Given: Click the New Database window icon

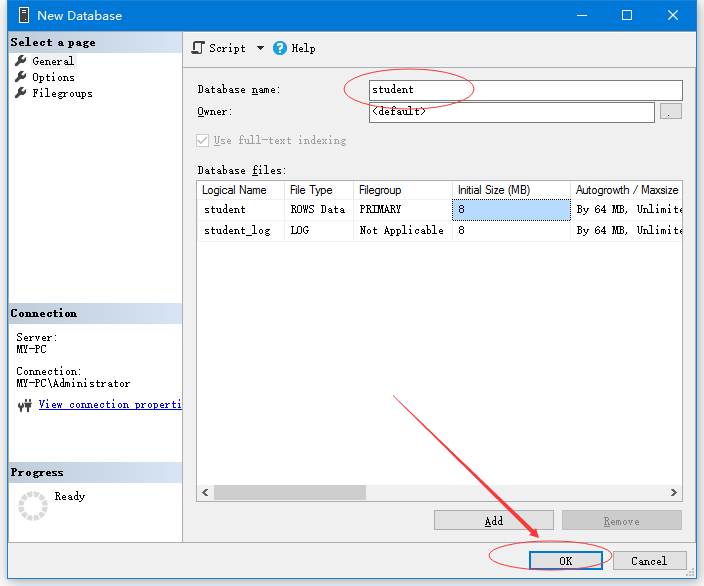Looking at the screenshot, I should tap(20, 15).
